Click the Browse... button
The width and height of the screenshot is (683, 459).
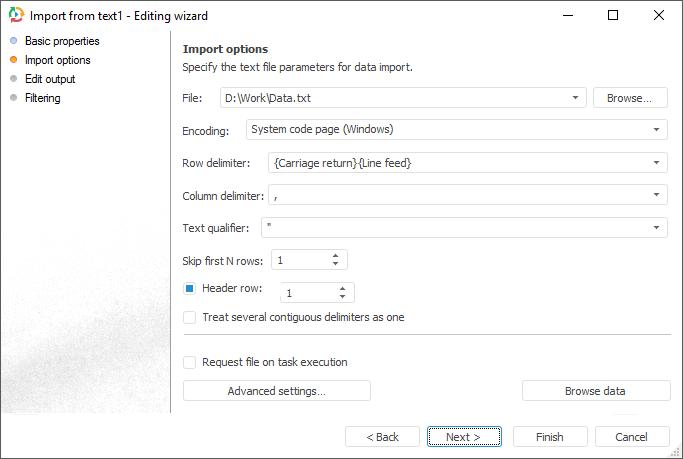(630, 98)
